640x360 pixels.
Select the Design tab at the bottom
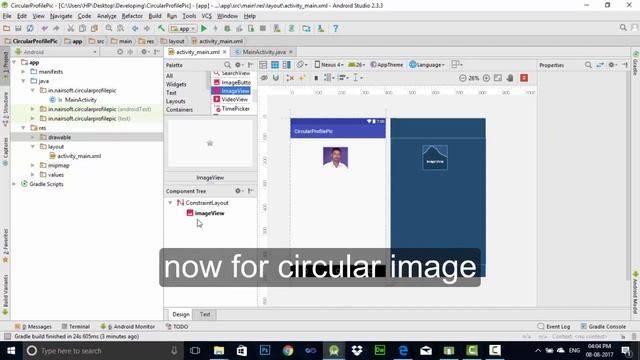tap(181, 314)
